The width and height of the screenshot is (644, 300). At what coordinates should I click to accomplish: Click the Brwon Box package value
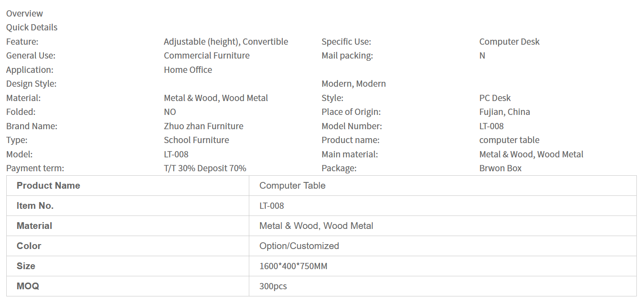pos(500,168)
